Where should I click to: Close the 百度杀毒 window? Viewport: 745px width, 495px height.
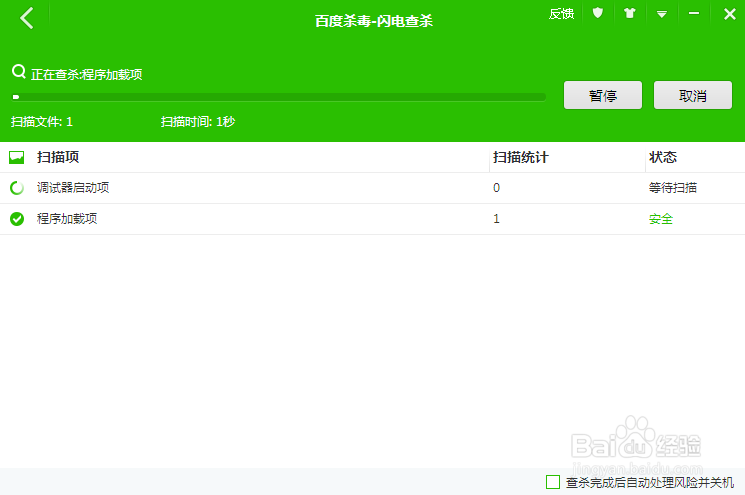click(x=729, y=14)
